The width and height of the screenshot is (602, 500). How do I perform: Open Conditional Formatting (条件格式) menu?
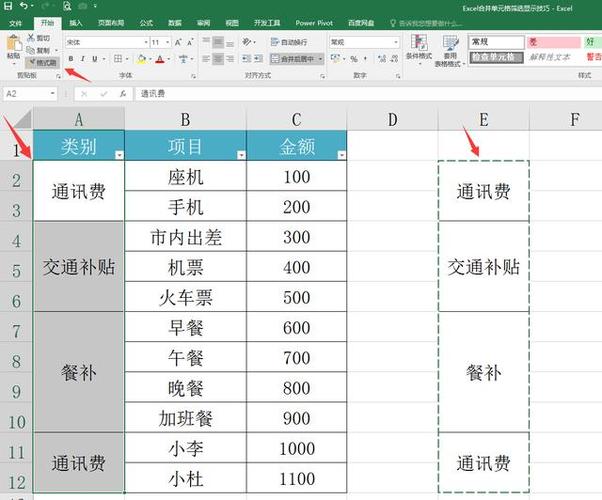(419, 48)
